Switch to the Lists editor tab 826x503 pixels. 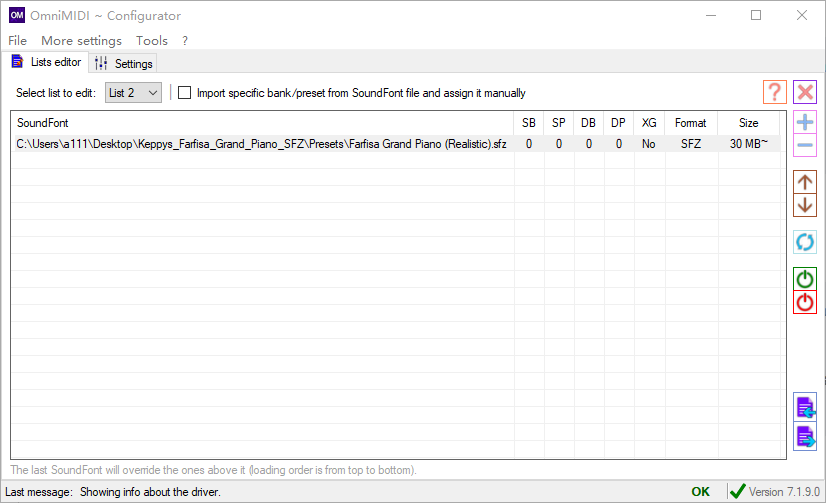click(46, 62)
